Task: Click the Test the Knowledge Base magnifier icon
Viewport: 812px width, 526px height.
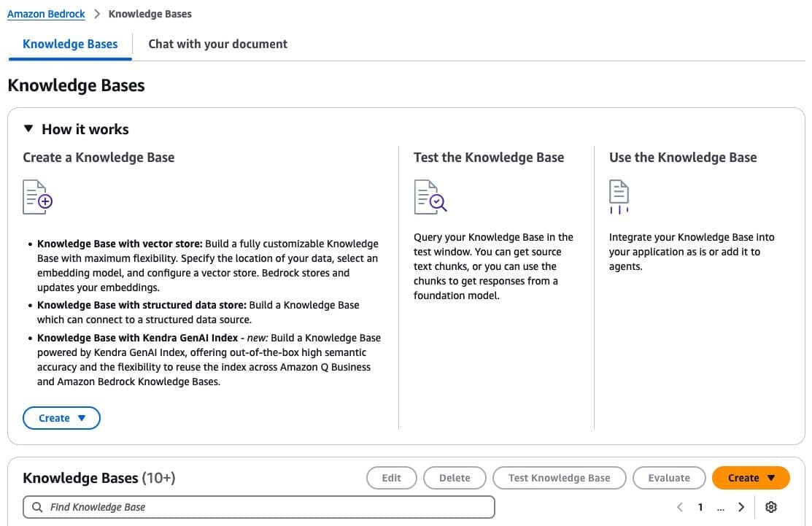Action: [x=430, y=196]
